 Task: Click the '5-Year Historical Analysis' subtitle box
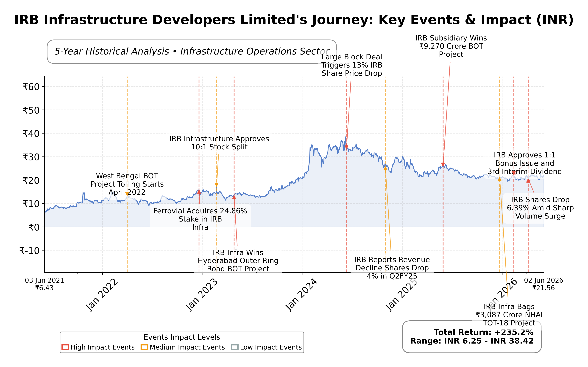[192, 52]
